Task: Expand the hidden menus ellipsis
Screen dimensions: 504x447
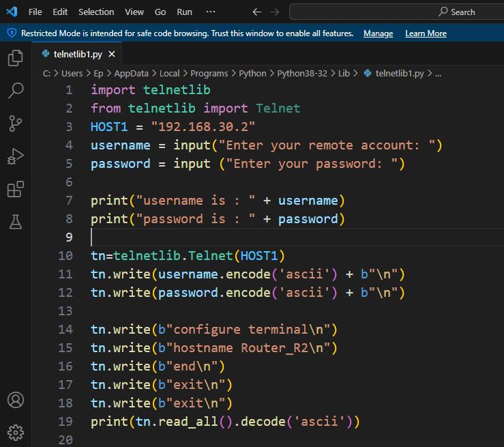Action: coord(211,12)
